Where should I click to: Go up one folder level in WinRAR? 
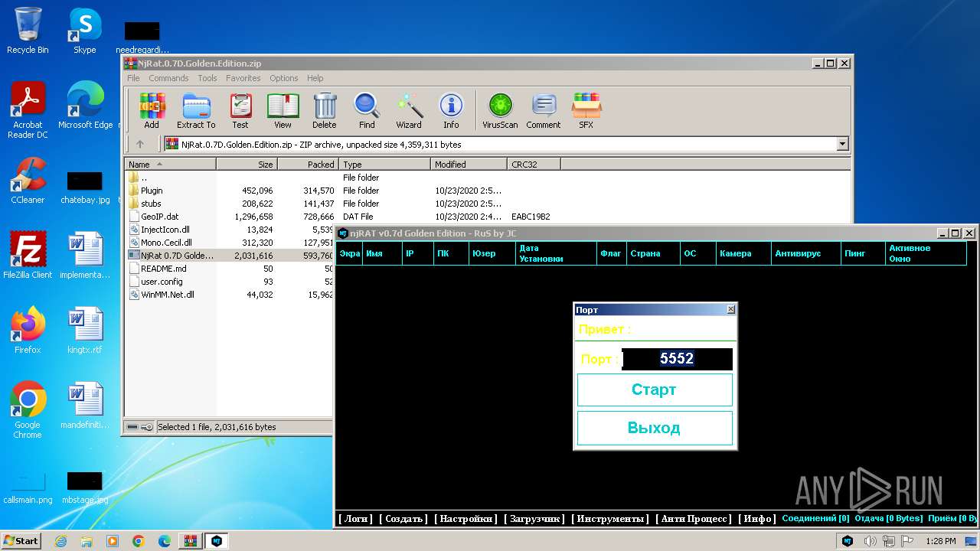point(139,144)
